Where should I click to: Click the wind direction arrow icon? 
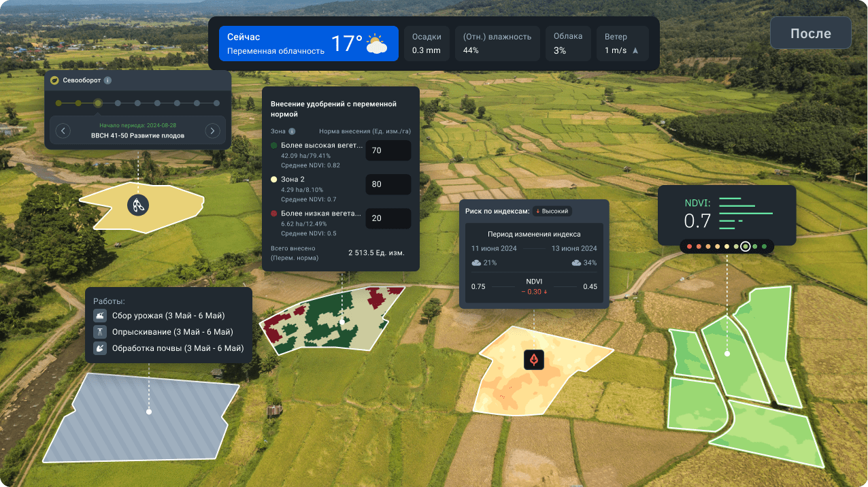(635, 51)
